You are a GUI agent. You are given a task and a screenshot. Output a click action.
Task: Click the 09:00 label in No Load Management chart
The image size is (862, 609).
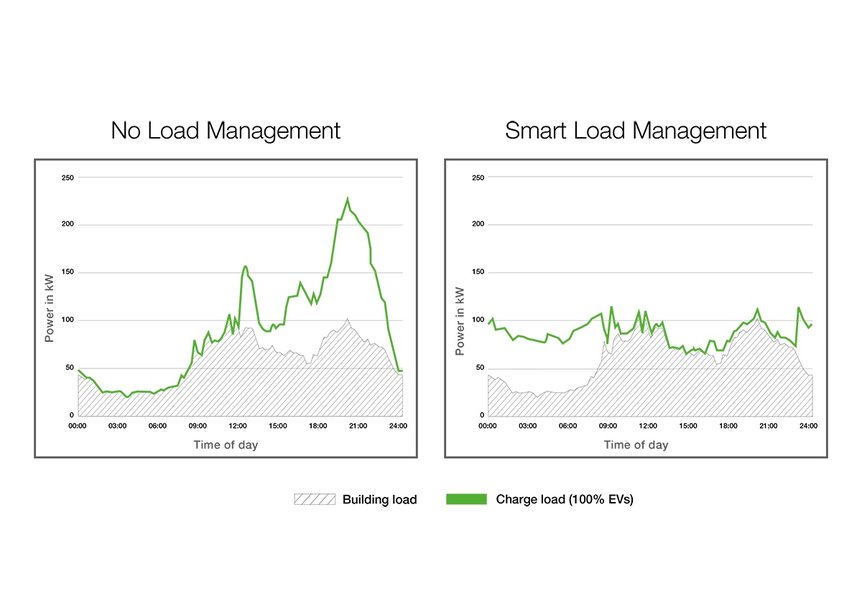[198, 426]
